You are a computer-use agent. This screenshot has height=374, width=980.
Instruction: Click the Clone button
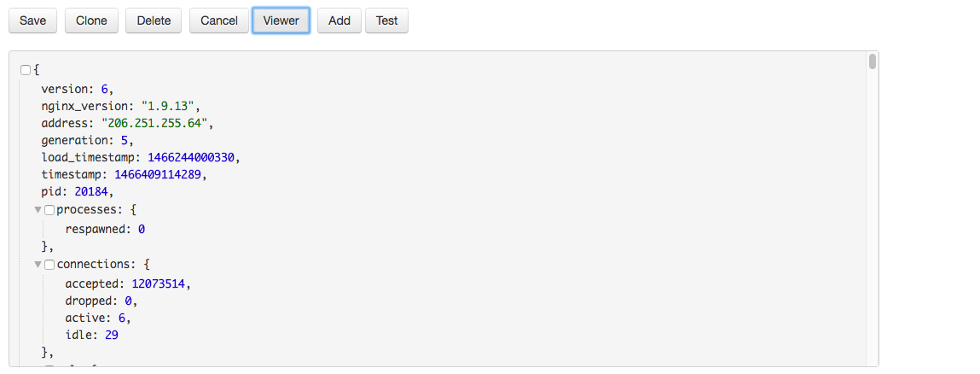pos(91,20)
